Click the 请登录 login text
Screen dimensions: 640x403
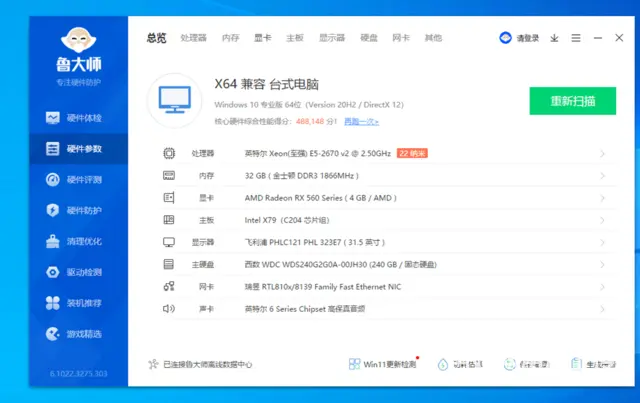coord(528,38)
